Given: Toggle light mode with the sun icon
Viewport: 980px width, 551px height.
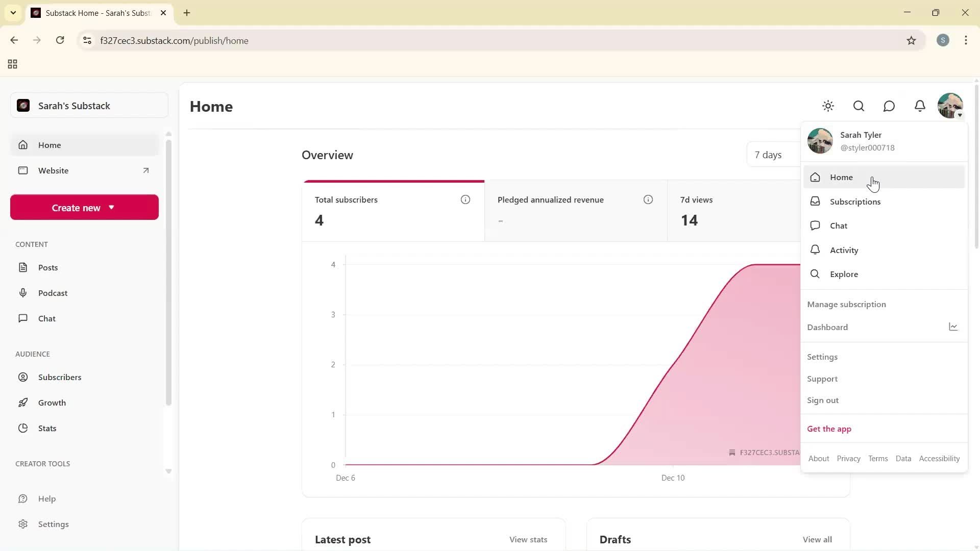Looking at the screenshot, I should coord(828,106).
